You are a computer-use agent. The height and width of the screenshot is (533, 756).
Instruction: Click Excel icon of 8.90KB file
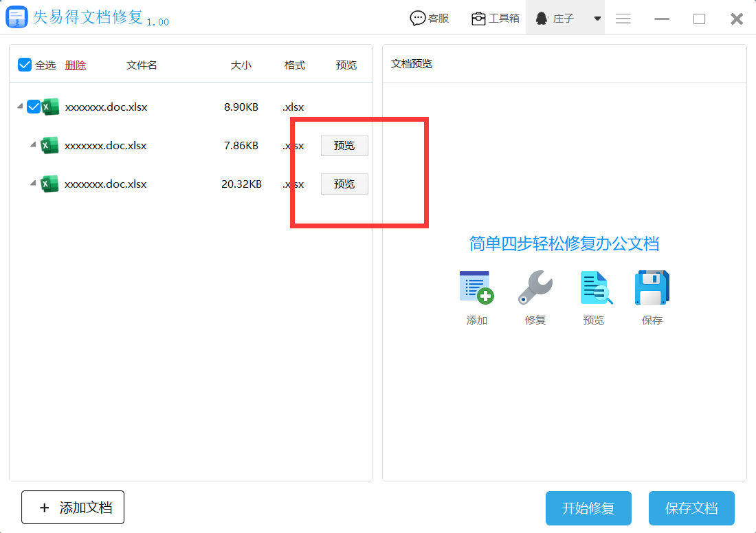pyautogui.click(x=50, y=107)
